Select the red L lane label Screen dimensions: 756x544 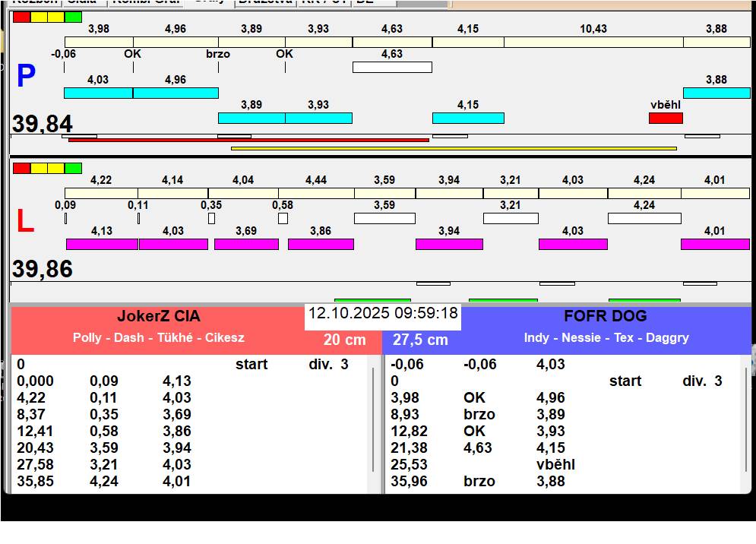tap(25, 221)
